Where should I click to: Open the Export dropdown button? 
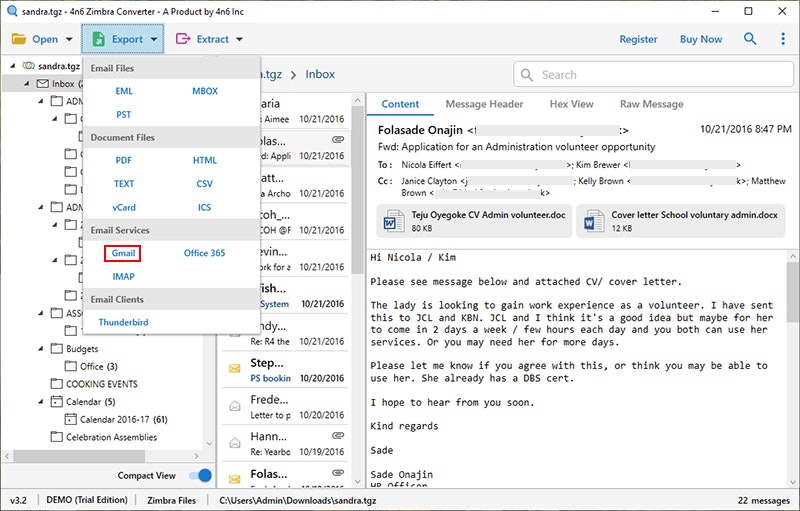[x=122, y=39]
